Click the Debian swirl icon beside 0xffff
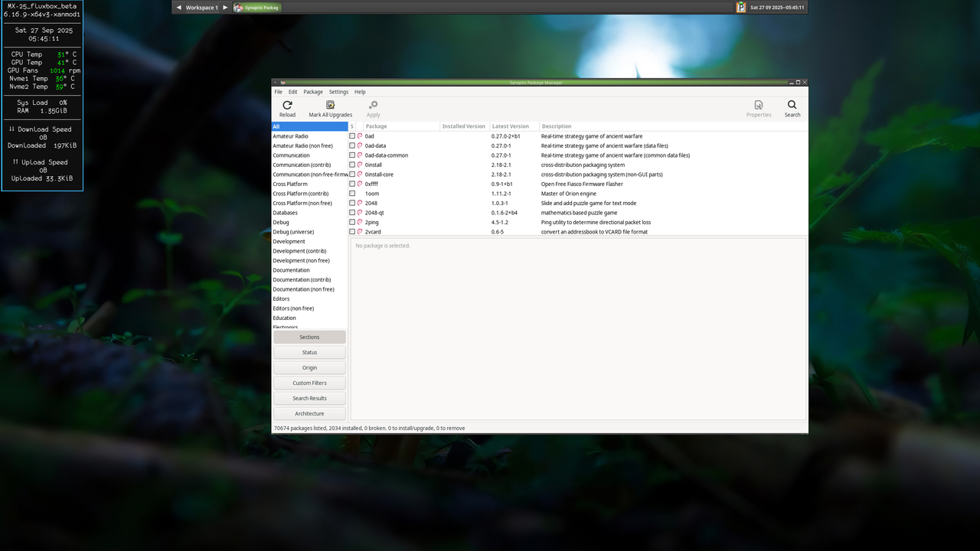Screen dimensions: 980x551 [x=360, y=184]
